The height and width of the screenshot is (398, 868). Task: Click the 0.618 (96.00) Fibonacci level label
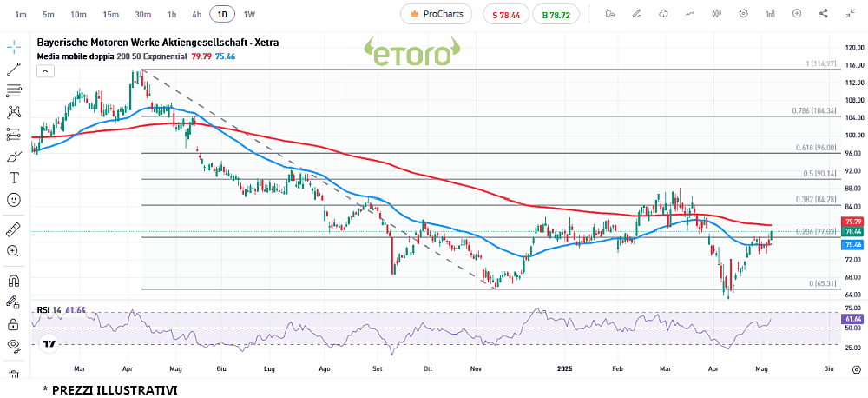pyautogui.click(x=818, y=148)
